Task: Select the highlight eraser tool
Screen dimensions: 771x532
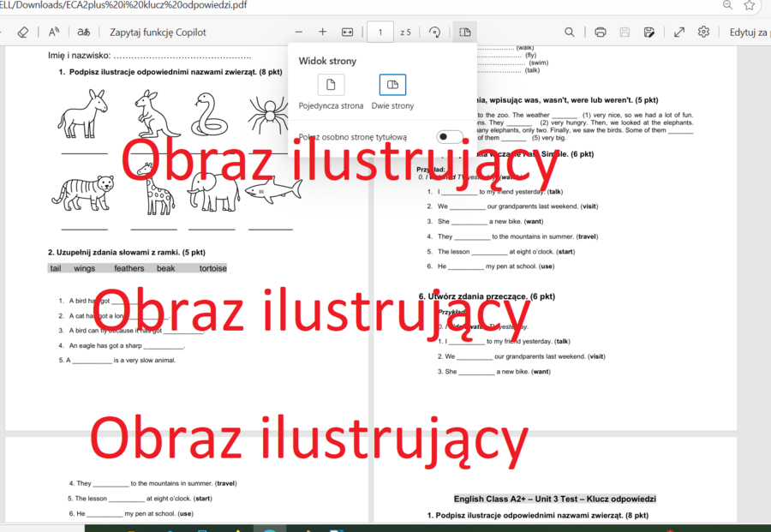Action: [x=24, y=32]
